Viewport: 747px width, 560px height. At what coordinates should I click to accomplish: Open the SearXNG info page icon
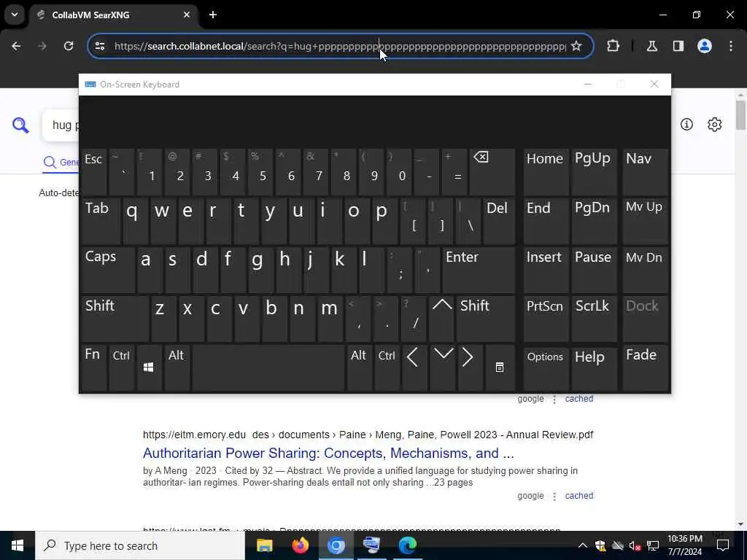pos(686,125)
